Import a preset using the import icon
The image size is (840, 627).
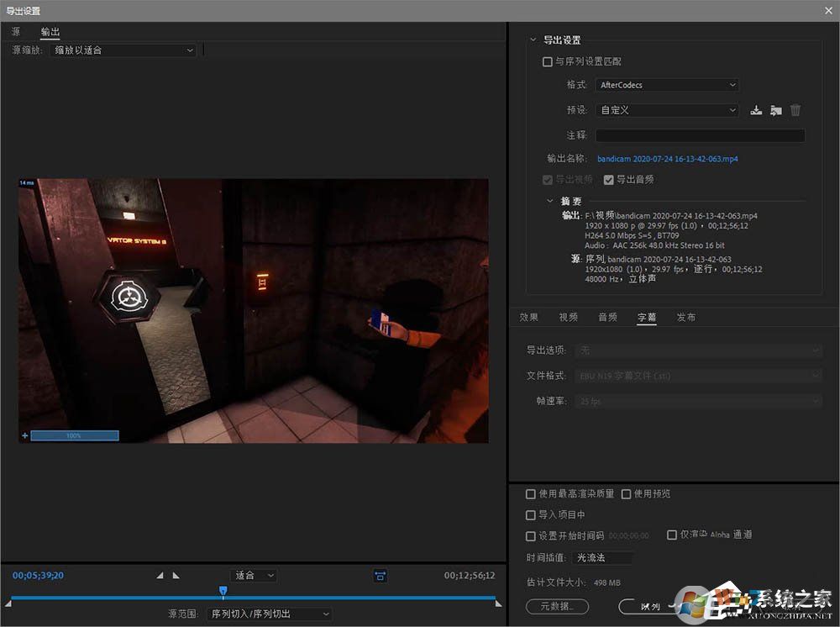click(x=775, y=109)
